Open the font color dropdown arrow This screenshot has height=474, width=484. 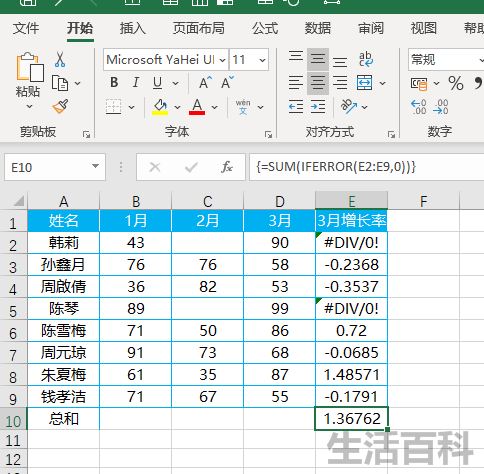click(214, 107)
